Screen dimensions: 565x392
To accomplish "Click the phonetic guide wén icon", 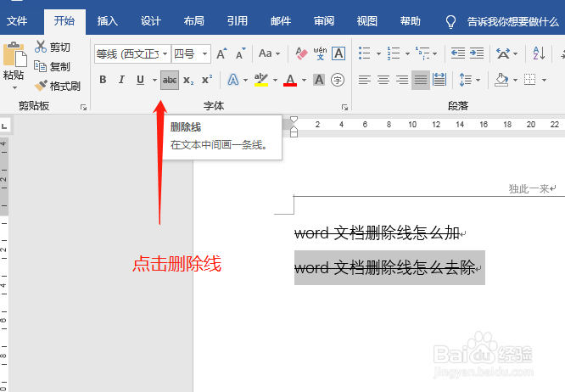I will (x=320, y=53).
